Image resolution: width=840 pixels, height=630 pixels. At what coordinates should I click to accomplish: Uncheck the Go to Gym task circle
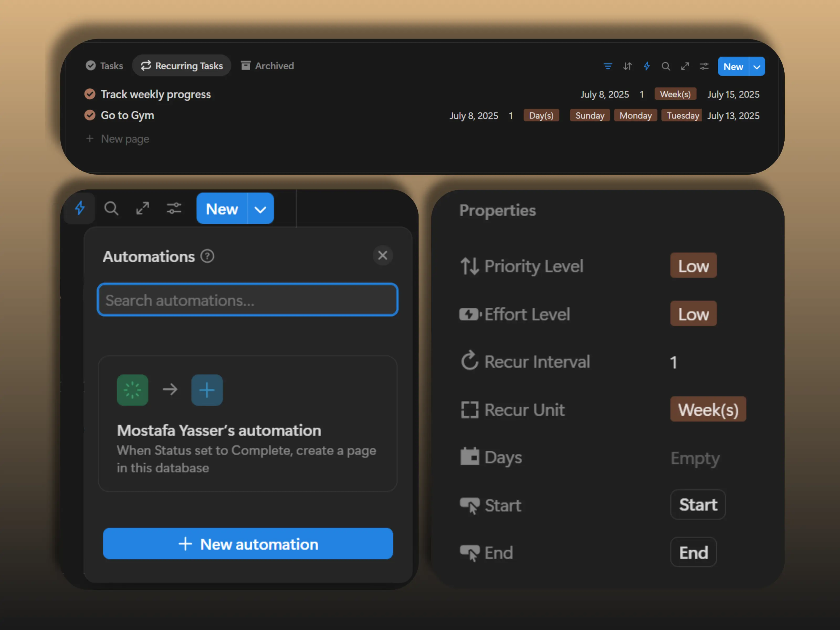click(90, 115)
